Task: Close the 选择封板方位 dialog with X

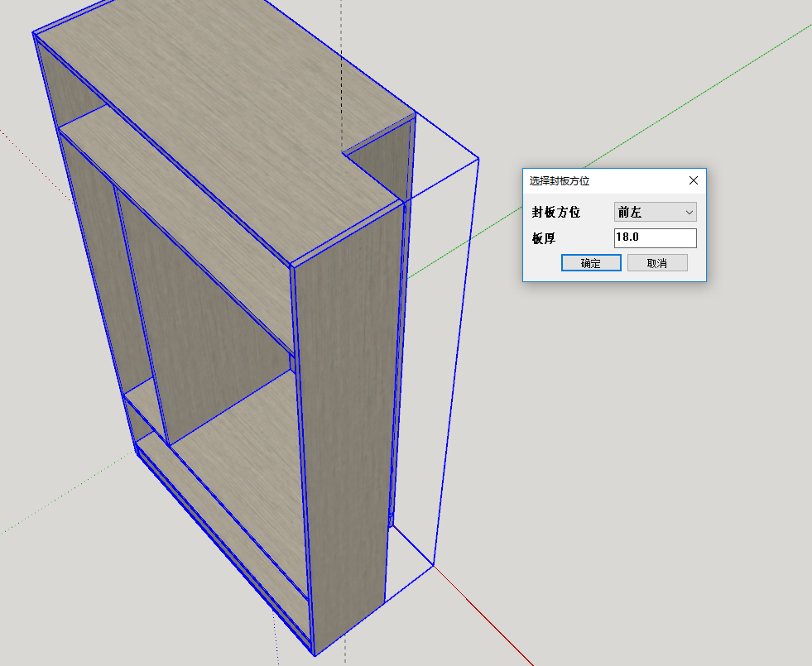Action: (x=694, y=180)
